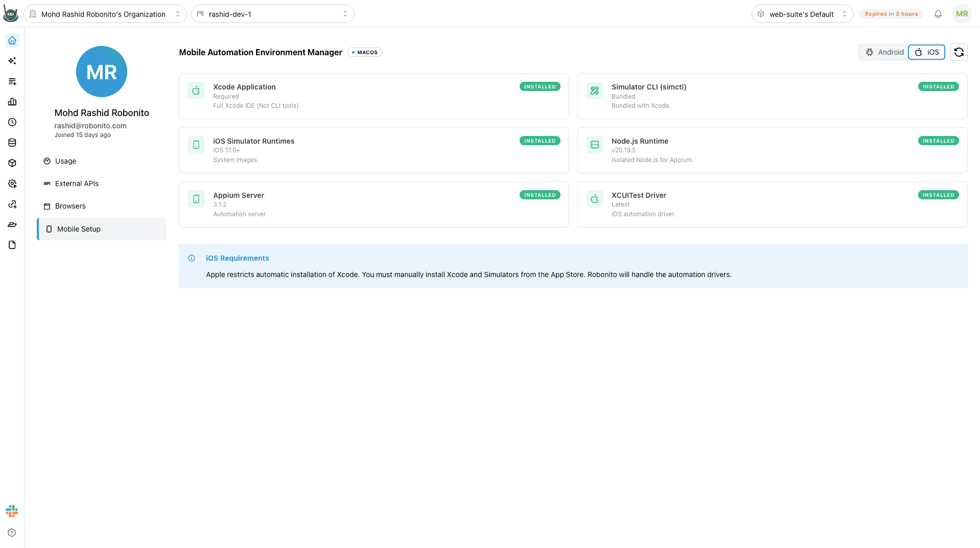Click the Appium Server version 3.1.2
This screenshot has height=548, width=980.
(x=220, y=204)
